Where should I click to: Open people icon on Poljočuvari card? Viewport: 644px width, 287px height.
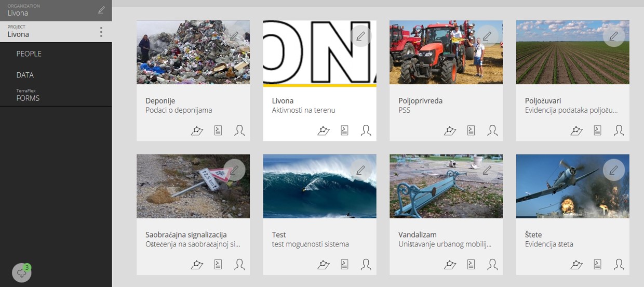[x=619, y=131]
